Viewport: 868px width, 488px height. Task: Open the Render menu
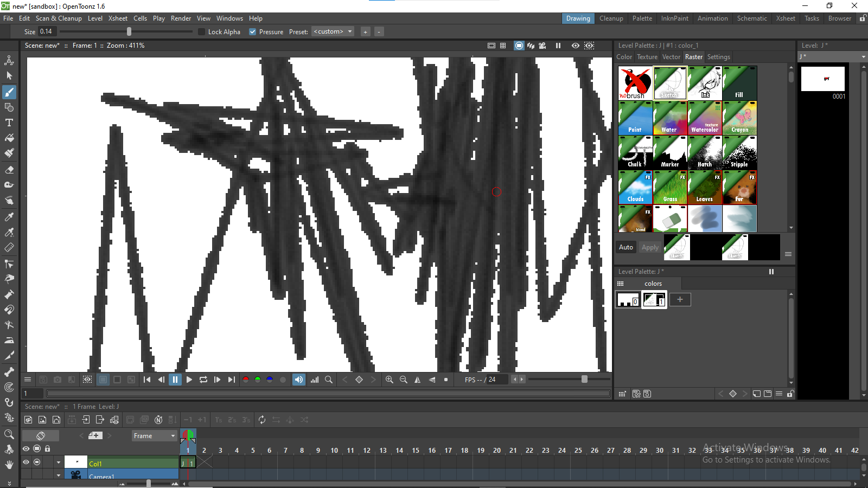click(x=181, y=18)
